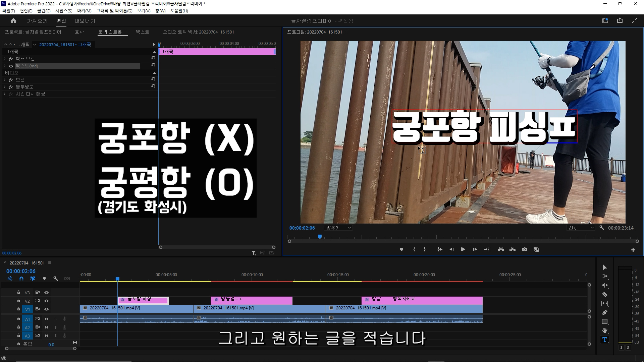Select the Hand tool
Viewport: 644px width, 362px height.
click(604, 330)
